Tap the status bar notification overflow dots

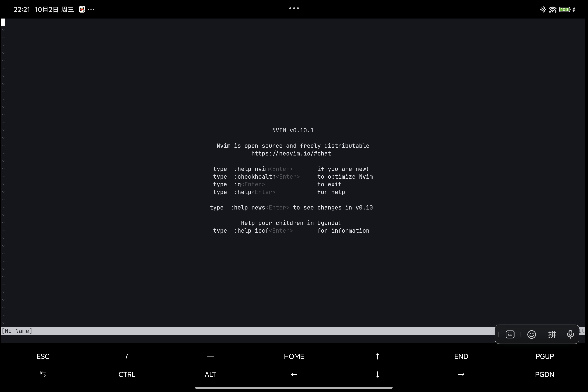(91, 9)
